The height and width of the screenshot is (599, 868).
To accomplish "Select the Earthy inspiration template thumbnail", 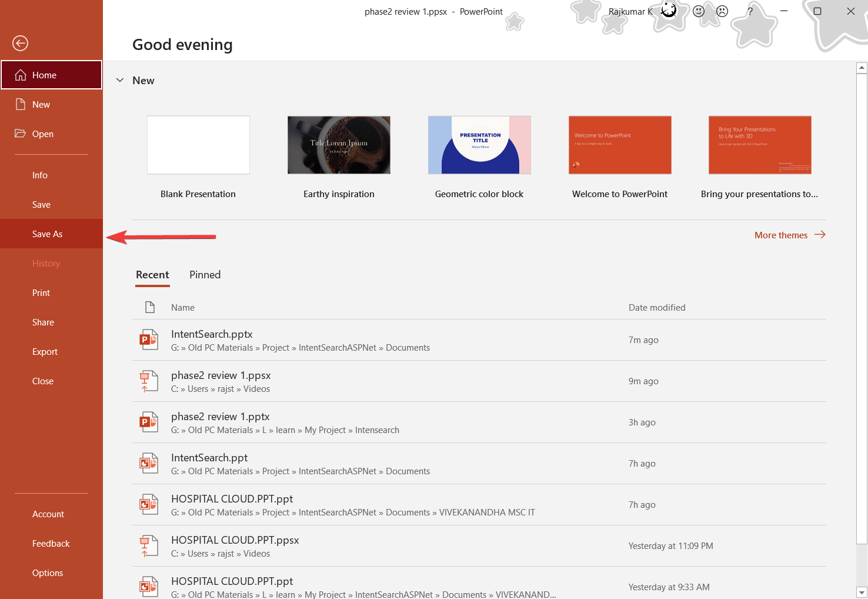I will coord(339,145).
